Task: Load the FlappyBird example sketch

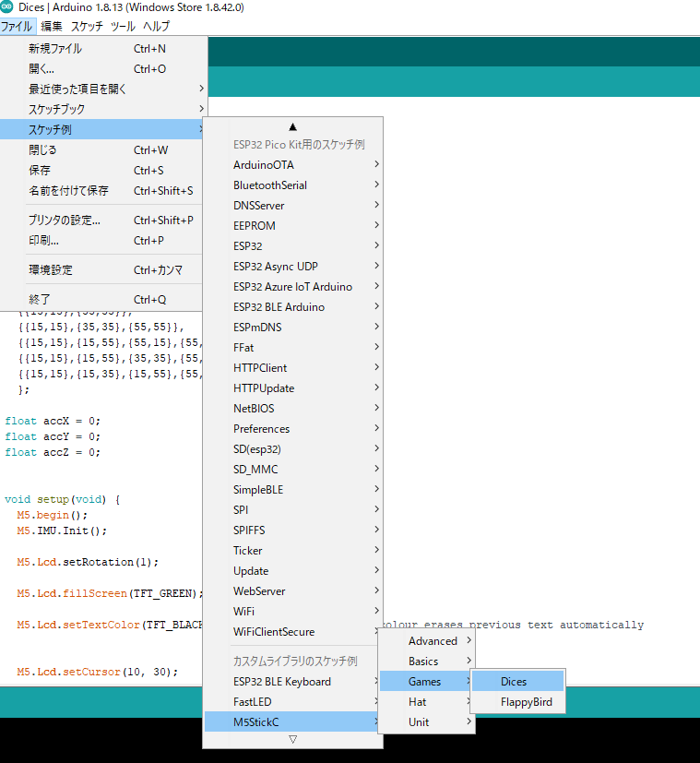Action: (x=518, y=702)
